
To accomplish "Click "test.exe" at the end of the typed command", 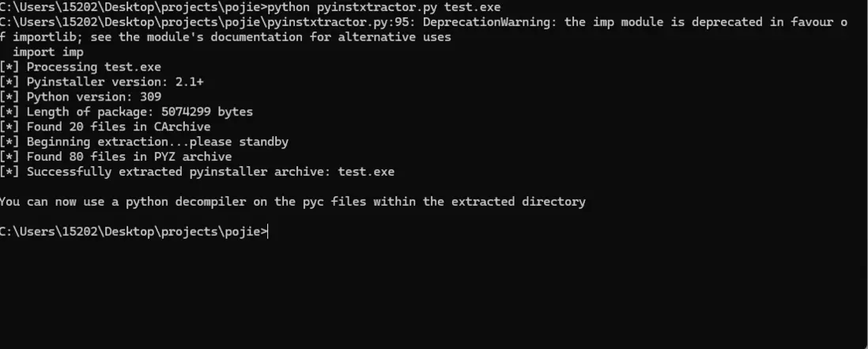I will click(x=472, y=7).
